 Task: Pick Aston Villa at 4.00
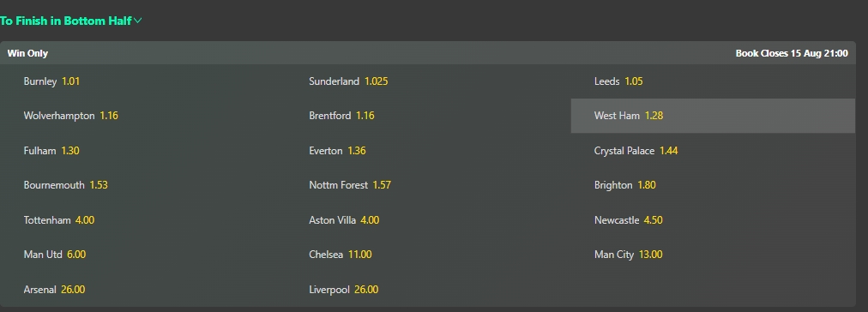[428, 219]
